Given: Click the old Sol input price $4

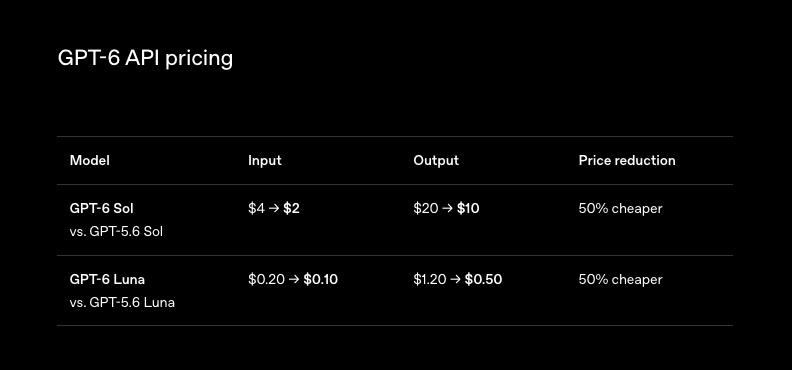Looking at the screenshot, I should [256, 208].
